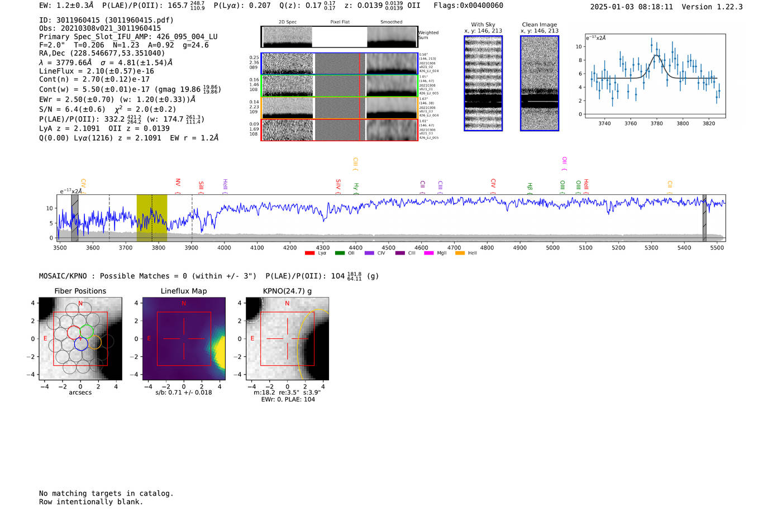The image size is (782, 532).
Task: Open the With Sky cutout image
Action: pos(483,83)
